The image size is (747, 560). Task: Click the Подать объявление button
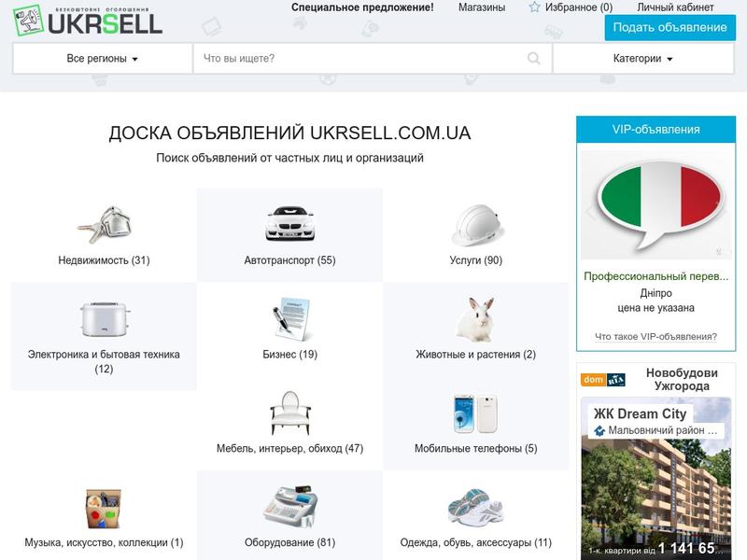(x=669, y=27)
